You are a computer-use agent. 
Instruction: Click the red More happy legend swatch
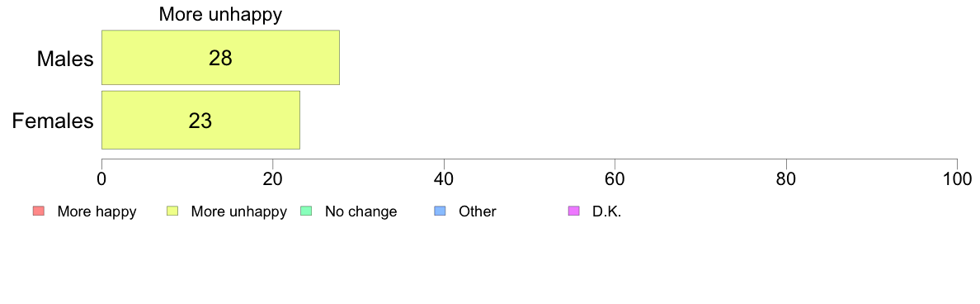[x=38, y=211]
